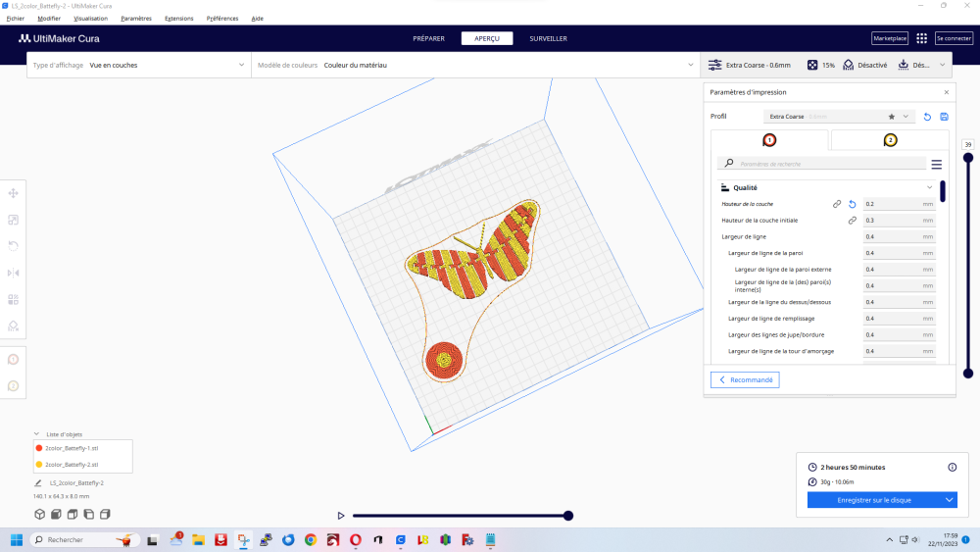Select the Support Blocker tool
980x552 pixels.
(x=13, y=326)
